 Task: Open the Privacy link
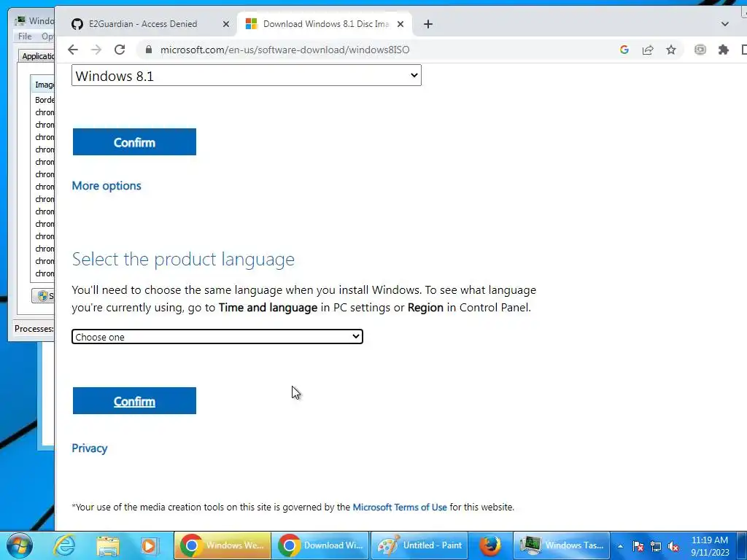[x=90, y=448]
